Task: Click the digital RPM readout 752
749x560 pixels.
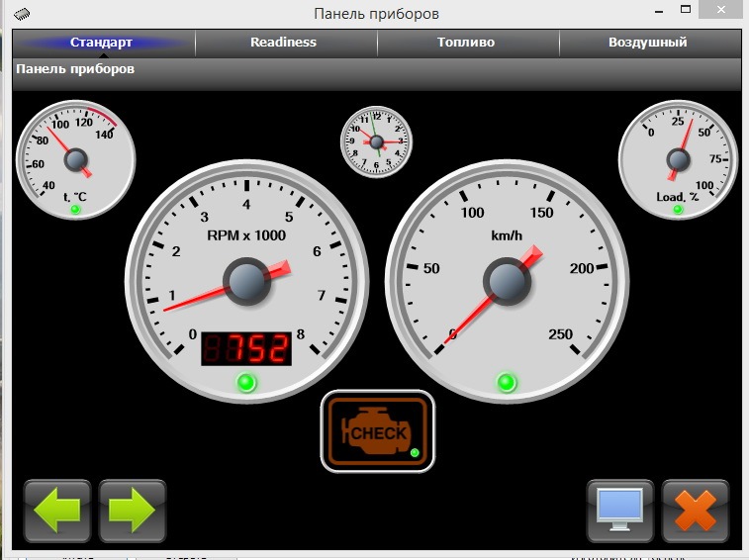Action: 246,349
